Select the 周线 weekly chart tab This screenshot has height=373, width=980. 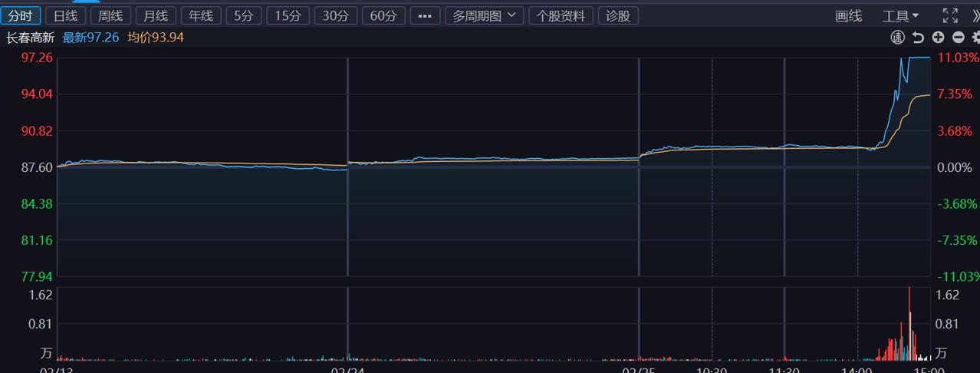(111, 15)
